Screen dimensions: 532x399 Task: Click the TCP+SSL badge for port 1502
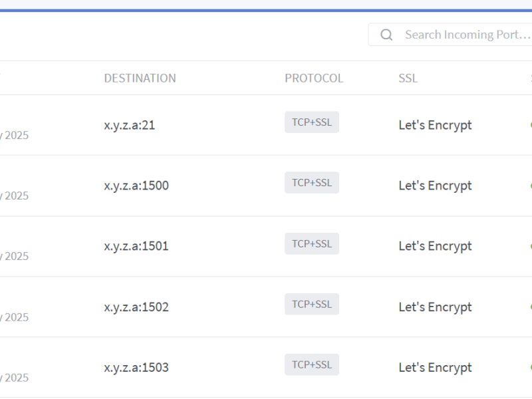point(311,303)
